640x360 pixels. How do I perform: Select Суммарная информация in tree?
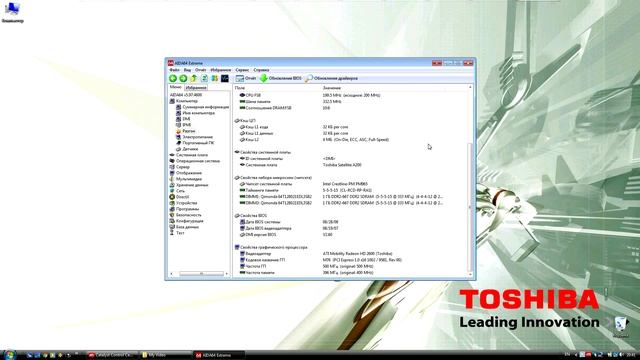(x=202, y=107)
